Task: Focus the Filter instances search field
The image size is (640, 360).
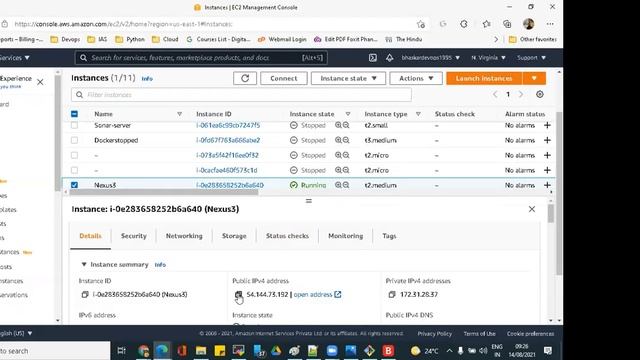Action: 241,95
